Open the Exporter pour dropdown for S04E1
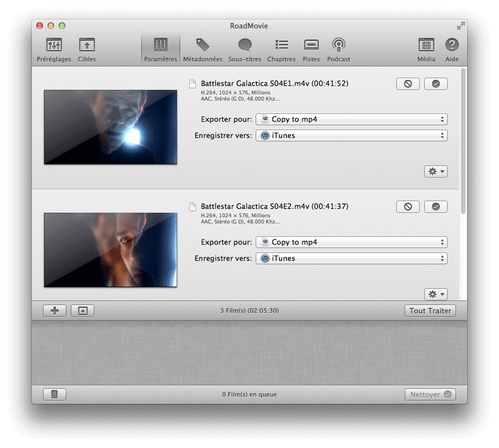The width and height of the screenshot is (499, 448). pos(351,119)
